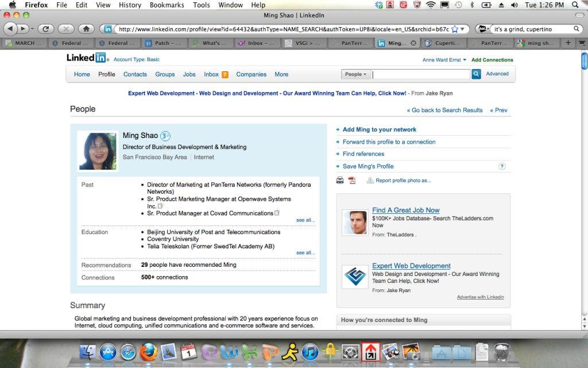This screenshot has width=588, height=368.
Task: Switch to the Patch browser tab
Action: [165, 43]
